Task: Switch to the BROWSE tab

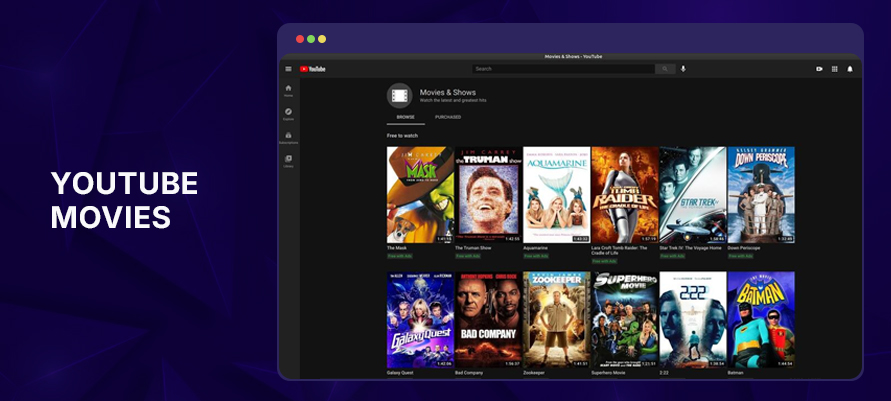Action: pos(406,117)
